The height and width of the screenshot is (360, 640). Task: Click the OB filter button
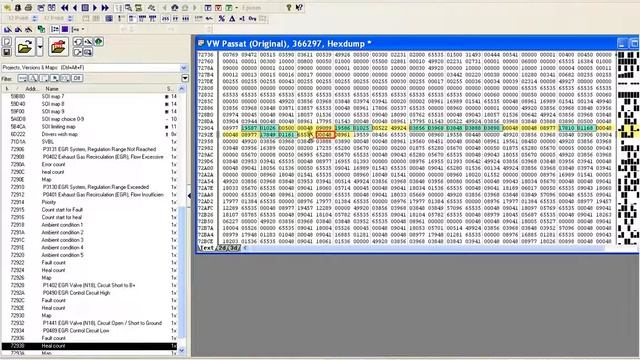[x=77, y=78]
